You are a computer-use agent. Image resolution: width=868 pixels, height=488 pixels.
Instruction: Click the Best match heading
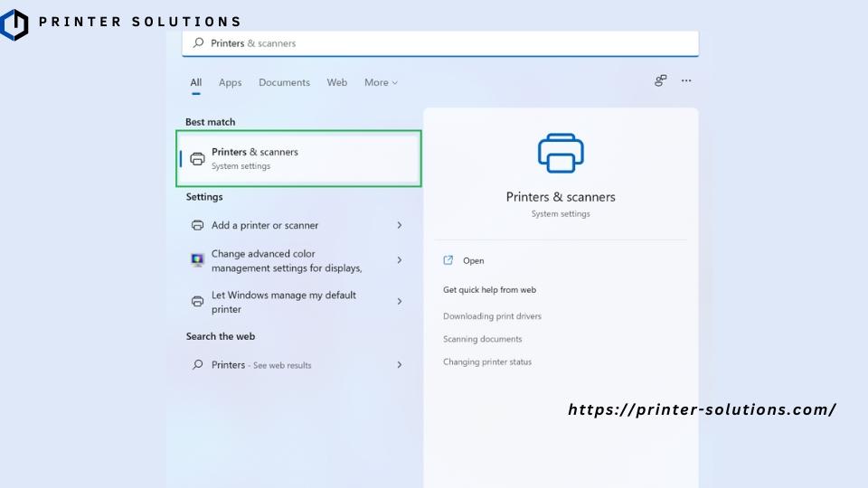pos(211,122)
